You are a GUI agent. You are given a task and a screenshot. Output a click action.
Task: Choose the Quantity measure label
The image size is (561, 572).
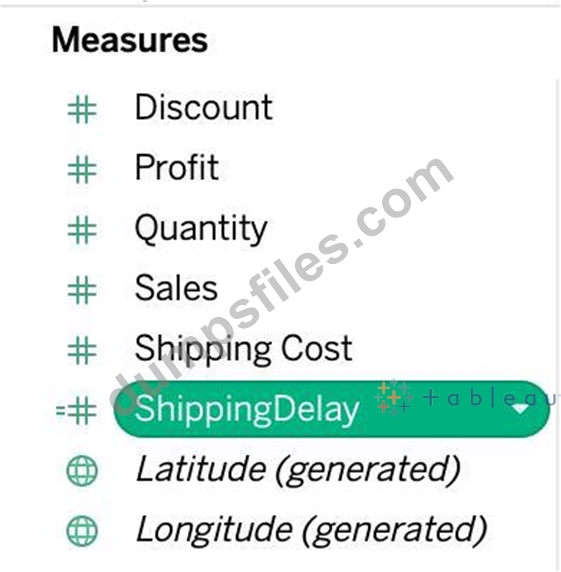click(201, 229)
